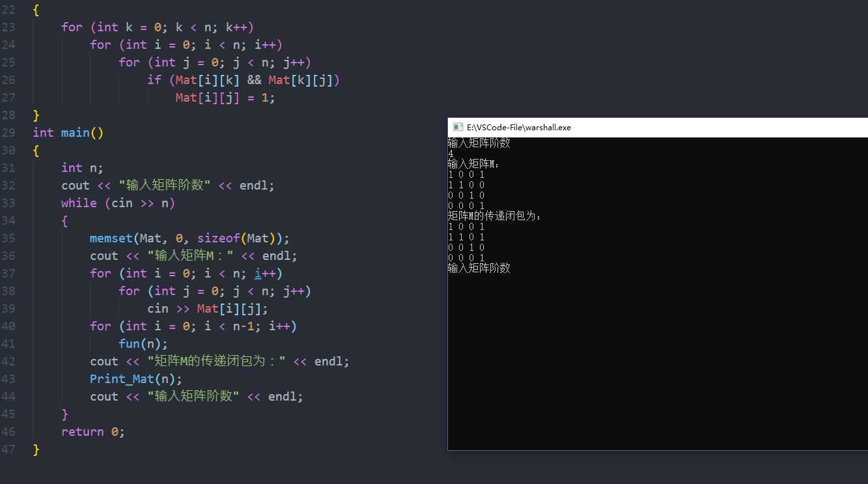
Task: Click line number 41 in the gutter
Action: 8,344
